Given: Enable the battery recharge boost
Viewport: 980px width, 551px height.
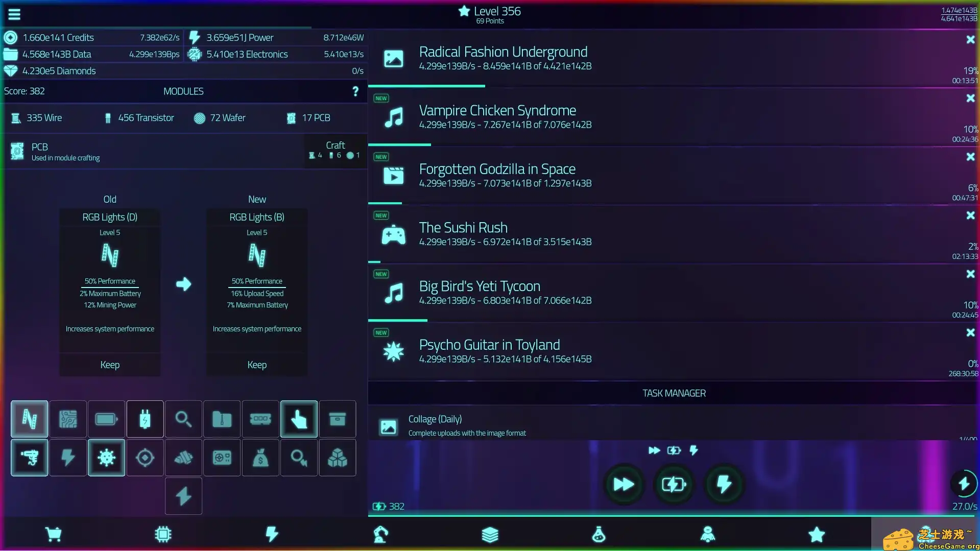Looking at the screenshot, I should (674, 484).
